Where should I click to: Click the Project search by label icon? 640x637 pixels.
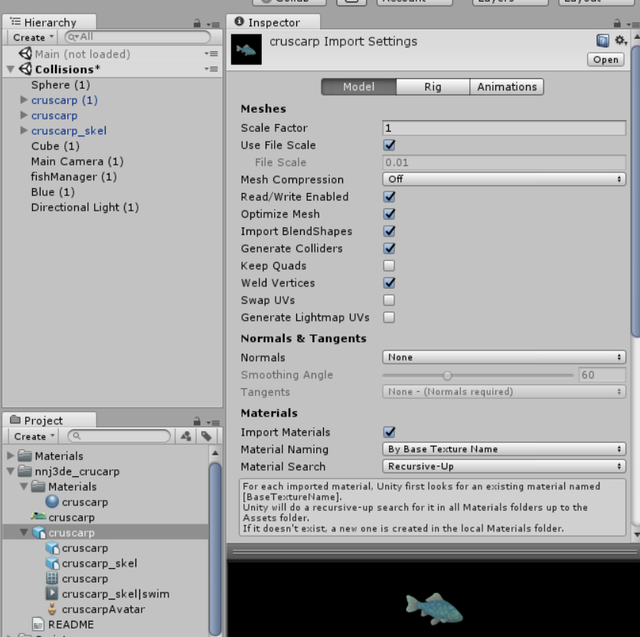coord(207,436)
